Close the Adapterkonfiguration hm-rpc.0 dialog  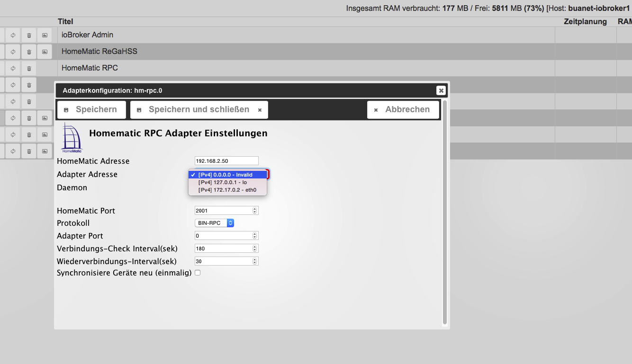click(441, 90)
